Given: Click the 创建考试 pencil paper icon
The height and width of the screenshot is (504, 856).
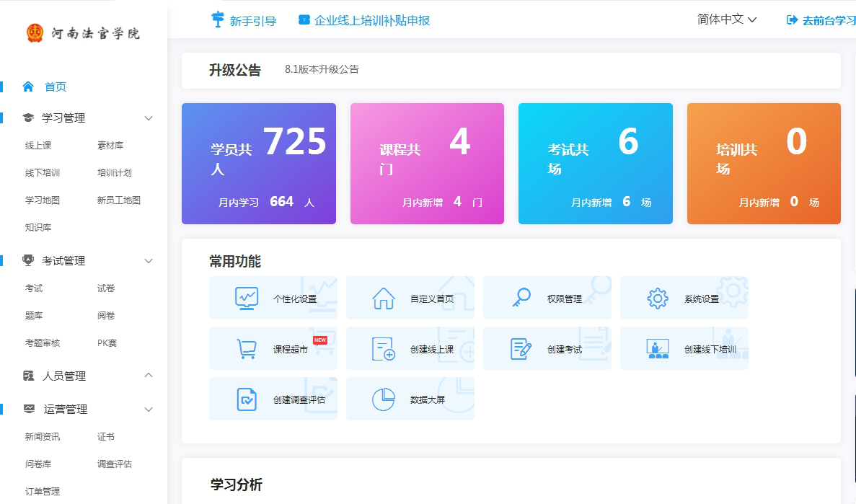Looking at the screenshot, I should [x=521, y=349].
